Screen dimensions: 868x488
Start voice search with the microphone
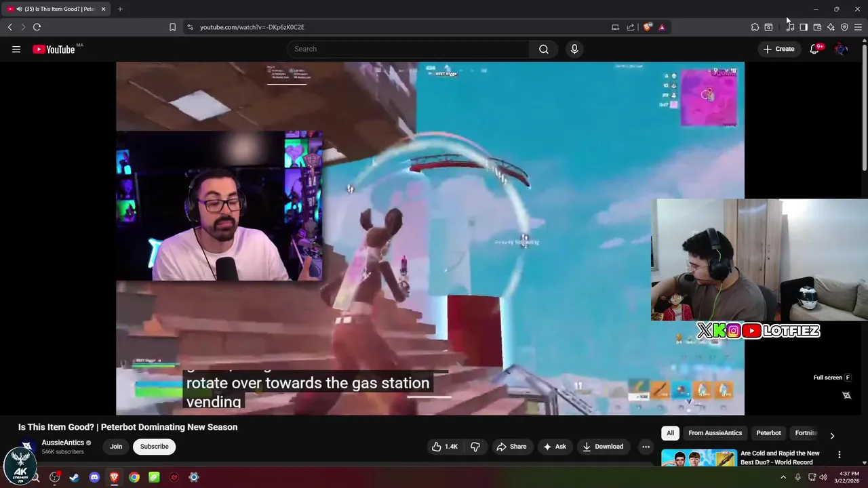click(574, 49)
